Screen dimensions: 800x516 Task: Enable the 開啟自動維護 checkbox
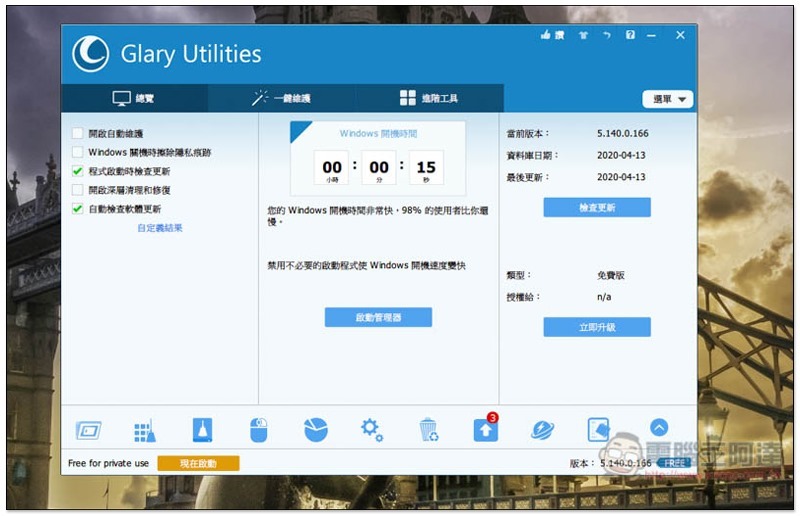click(x=78, y=134)
